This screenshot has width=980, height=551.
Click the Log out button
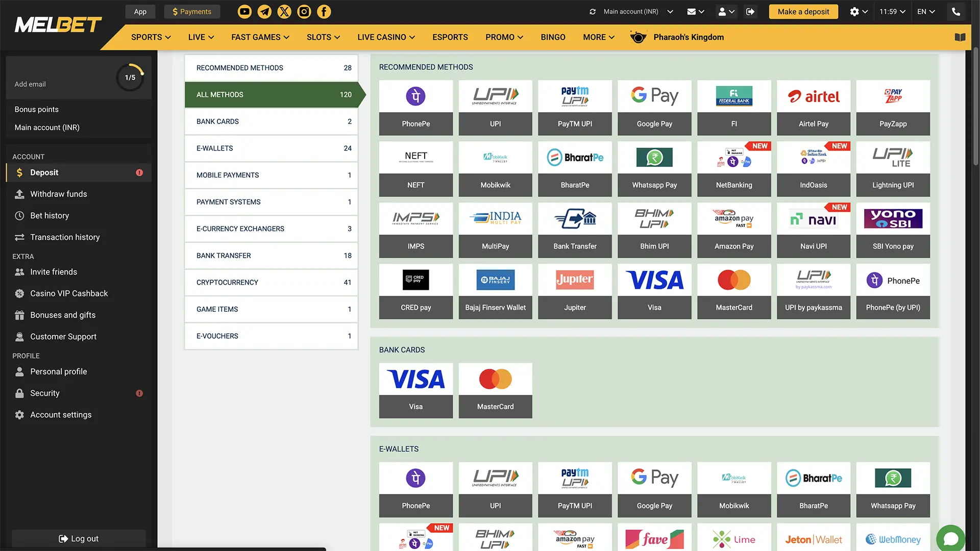78,538
